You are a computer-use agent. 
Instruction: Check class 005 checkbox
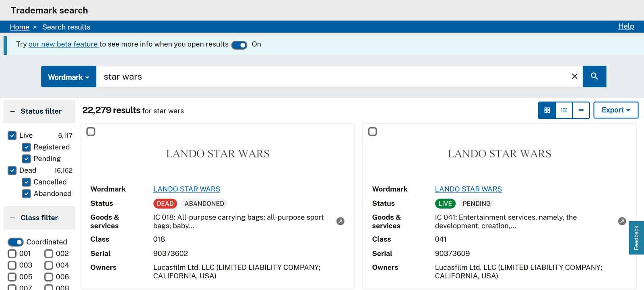pos(12,277)
